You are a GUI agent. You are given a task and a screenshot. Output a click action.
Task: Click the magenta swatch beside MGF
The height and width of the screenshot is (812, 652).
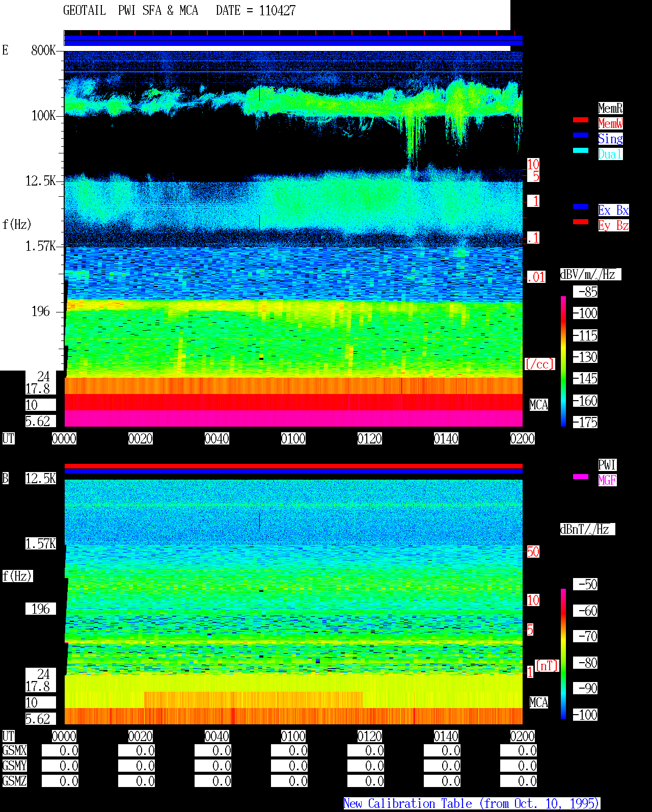(x=581, y=477)
